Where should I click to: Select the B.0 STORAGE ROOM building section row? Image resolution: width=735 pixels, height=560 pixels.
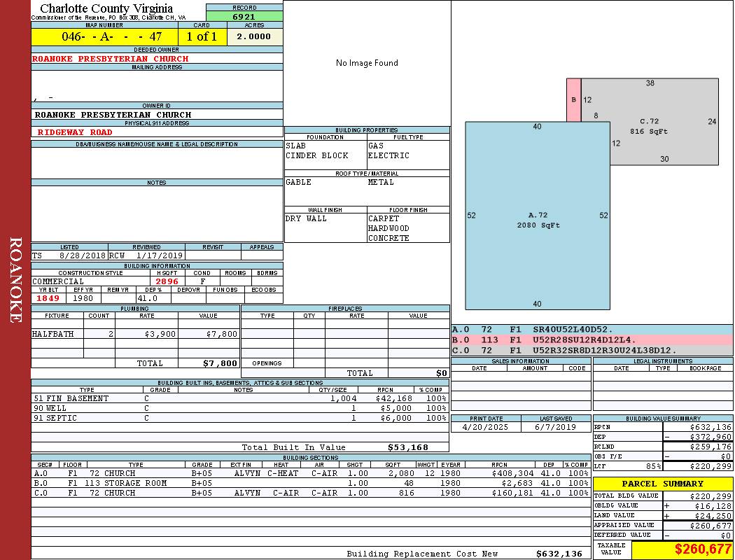pyautogui.click(x=310, y=483)
